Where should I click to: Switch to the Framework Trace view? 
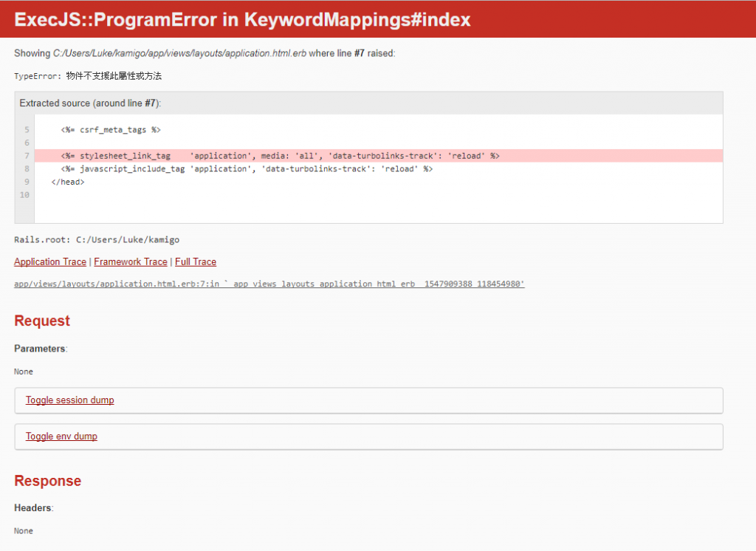point(130,261)
